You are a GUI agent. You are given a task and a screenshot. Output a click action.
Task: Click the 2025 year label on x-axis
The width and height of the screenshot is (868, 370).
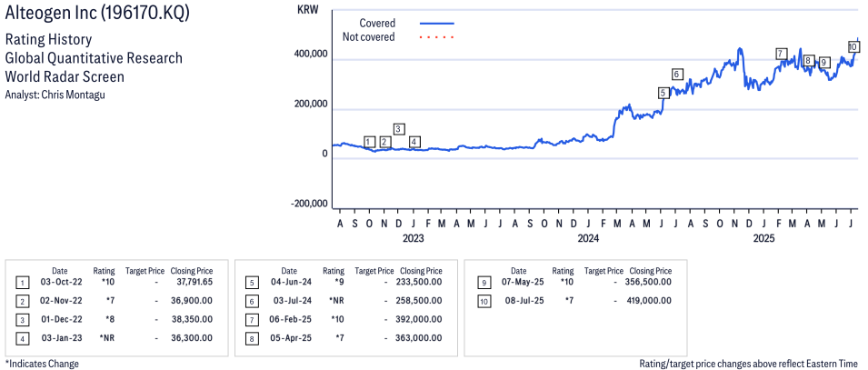point(763,239)
